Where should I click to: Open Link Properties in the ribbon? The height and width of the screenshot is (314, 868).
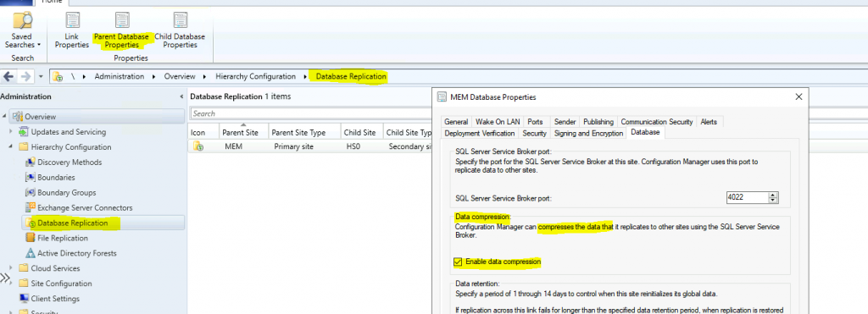[x=72, y=30]
